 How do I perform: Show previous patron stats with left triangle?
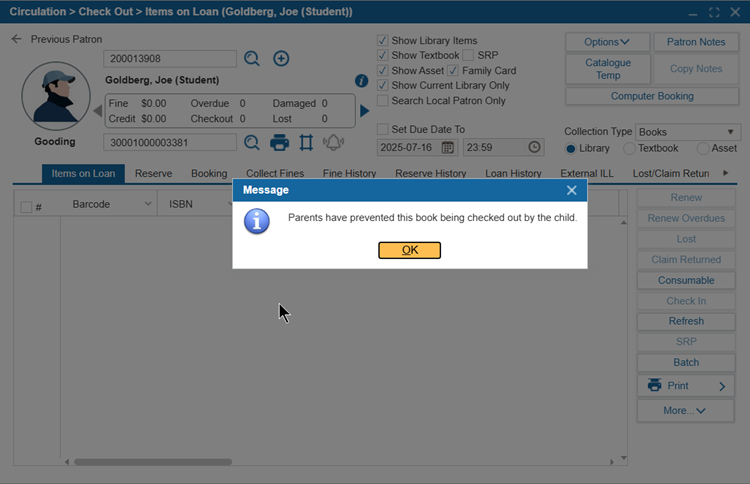[98, 111]
